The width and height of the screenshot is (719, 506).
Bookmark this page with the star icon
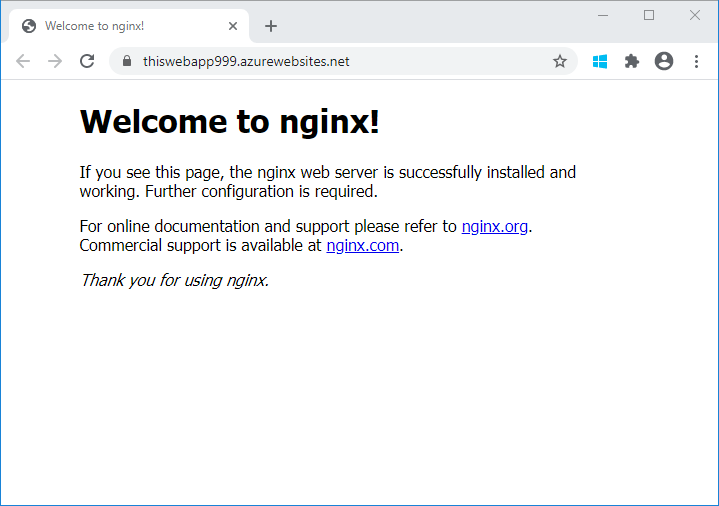(559, 61)
